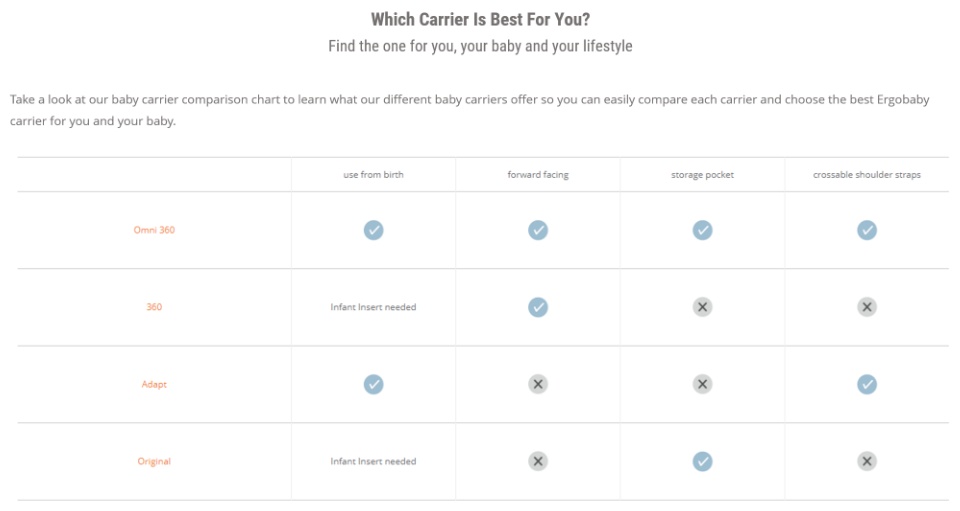The height and width of the screenshot is (511, 960).
Task: Open the Omni 360 carrier link
Action: click(x=154, y=230)
